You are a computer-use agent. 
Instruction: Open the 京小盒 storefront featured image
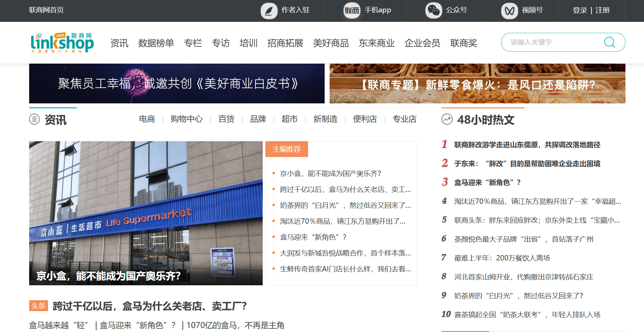click(146, 213)
